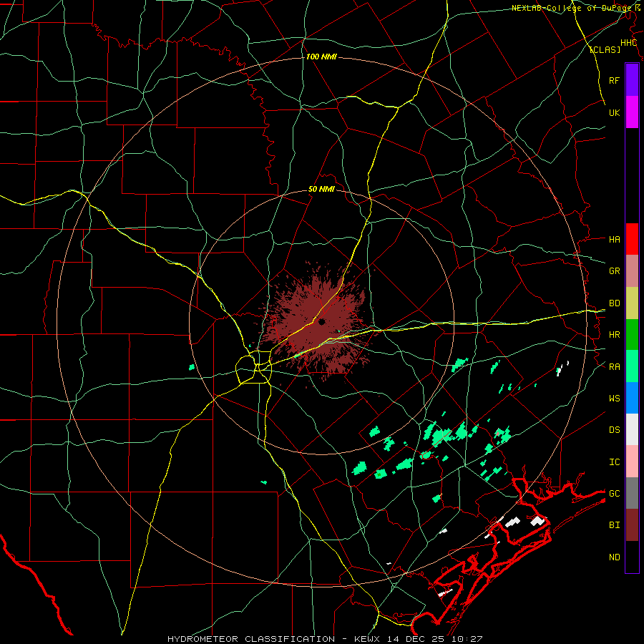Viewport: 644px width, 644px height.
Task: Click the magenta UK legend color swatch
Action: tap(632, 112)
